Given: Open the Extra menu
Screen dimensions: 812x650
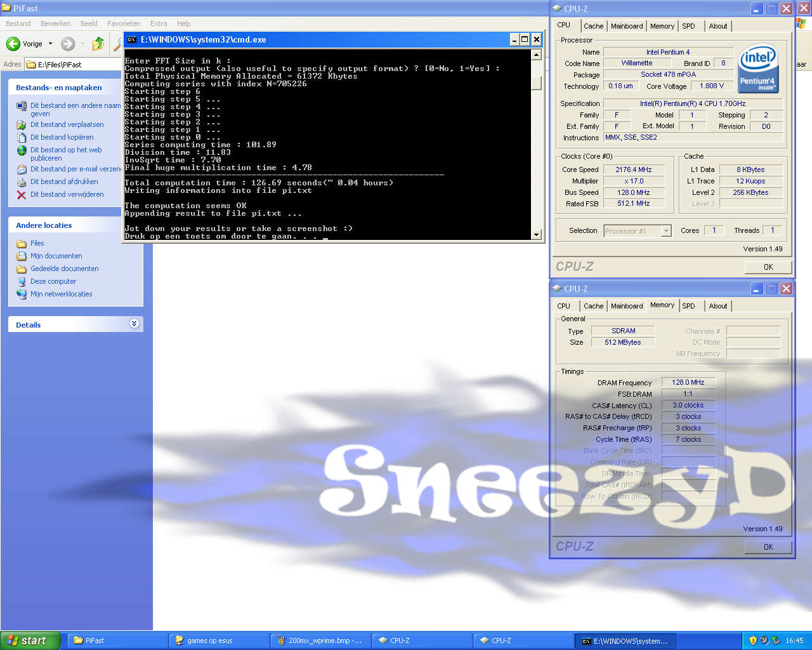Looking at the screenshot, I should (159, 23).
